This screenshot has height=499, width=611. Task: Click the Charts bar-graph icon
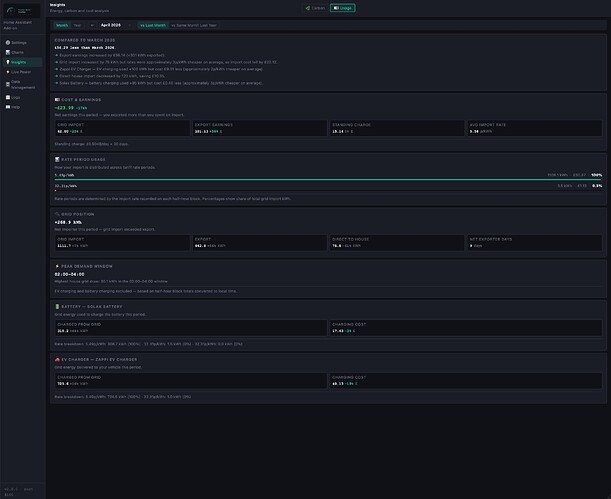(x=8, y=52)
